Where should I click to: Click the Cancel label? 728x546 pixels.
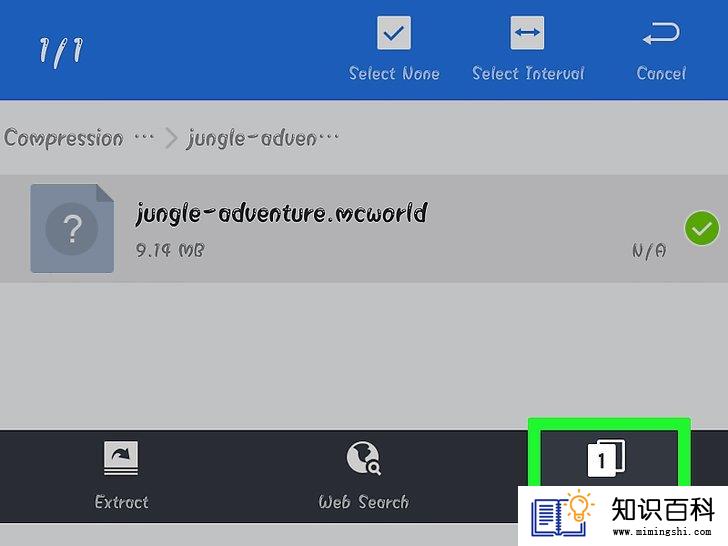coord(661,73)
